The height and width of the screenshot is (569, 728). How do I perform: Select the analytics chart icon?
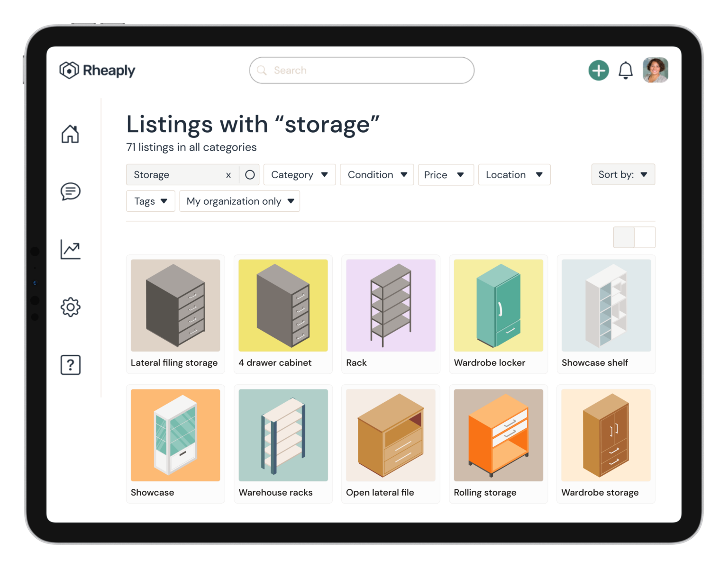point(70,250)
